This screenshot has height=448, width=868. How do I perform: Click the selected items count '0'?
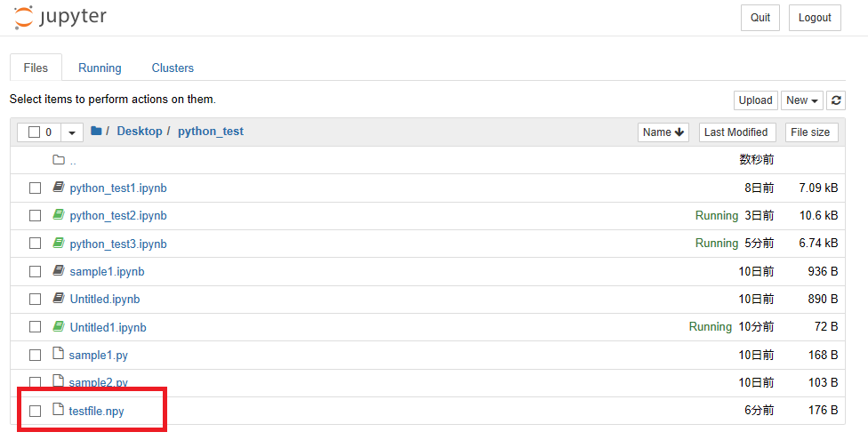coord(49,132)
